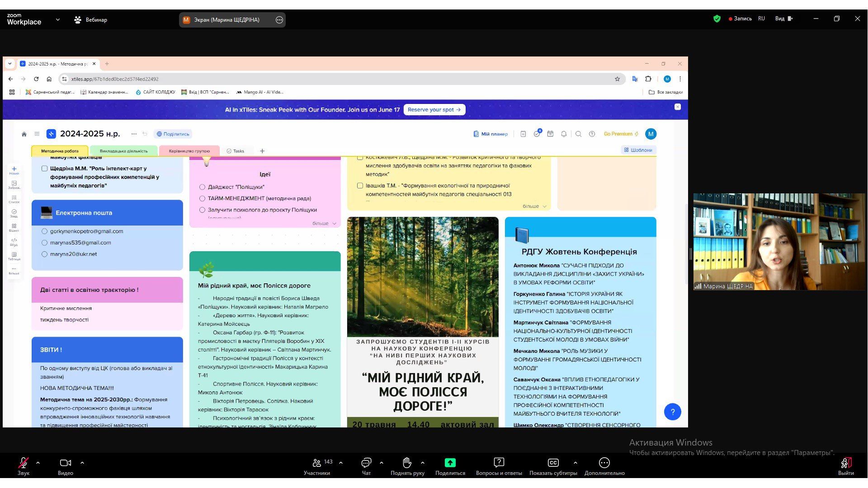868x488 pixels.
Task: Toggle checkbox for Івашків Т.М. article
Action: 360,186
